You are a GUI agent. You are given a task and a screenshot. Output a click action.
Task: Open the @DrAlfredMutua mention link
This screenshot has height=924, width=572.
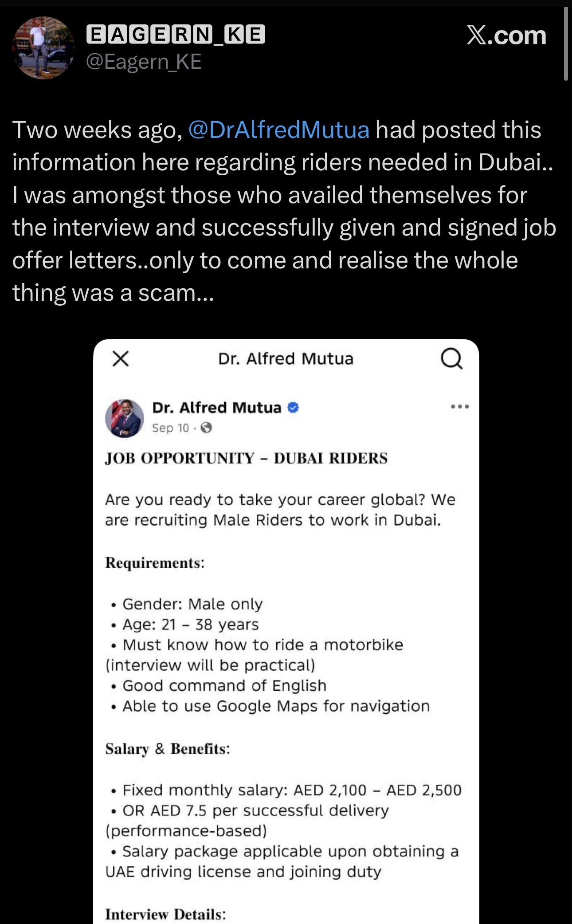tap(278, 130)
